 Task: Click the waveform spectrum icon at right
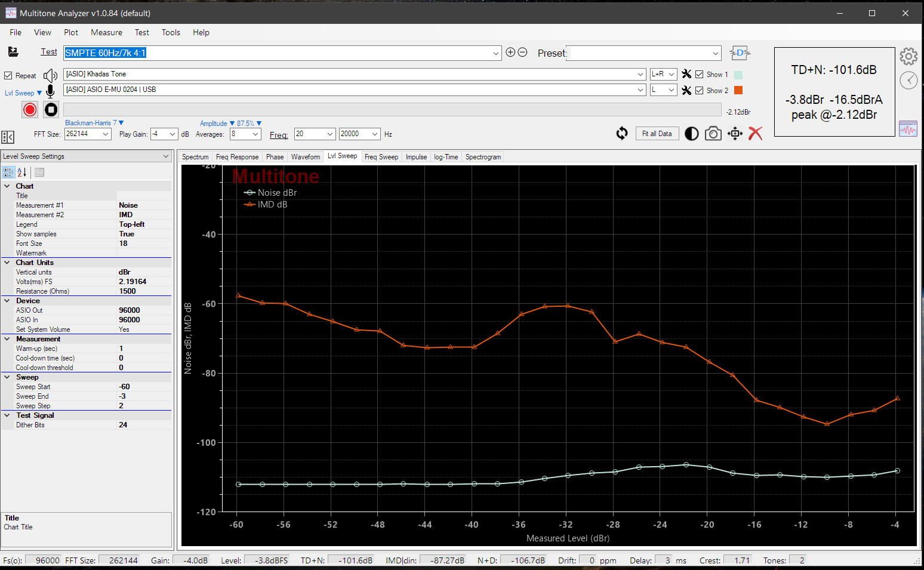point(908,128)
